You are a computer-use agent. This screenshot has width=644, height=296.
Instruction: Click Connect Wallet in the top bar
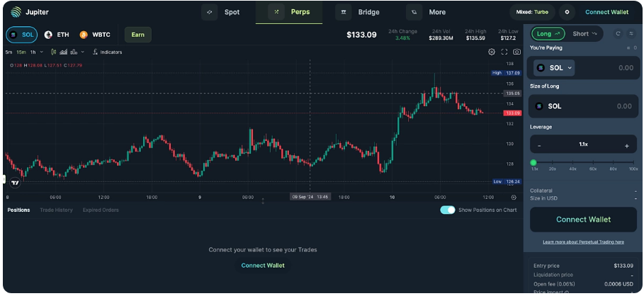point(606,12)
